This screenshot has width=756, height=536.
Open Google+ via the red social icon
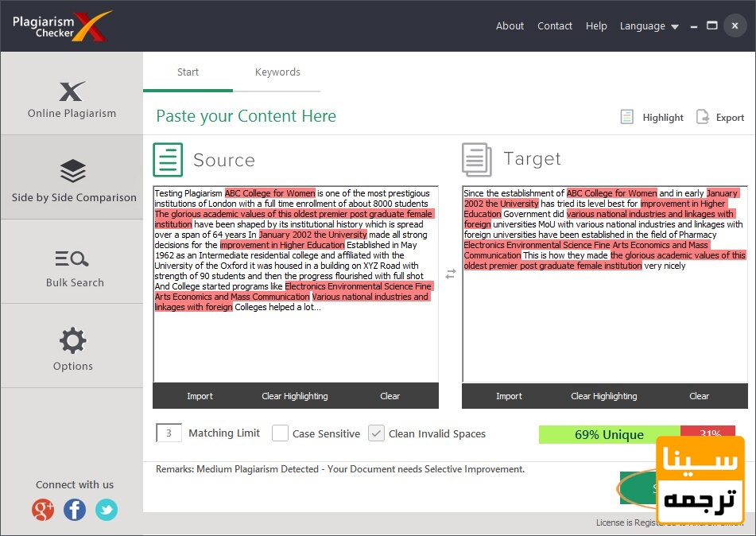(x=43, y=511)
